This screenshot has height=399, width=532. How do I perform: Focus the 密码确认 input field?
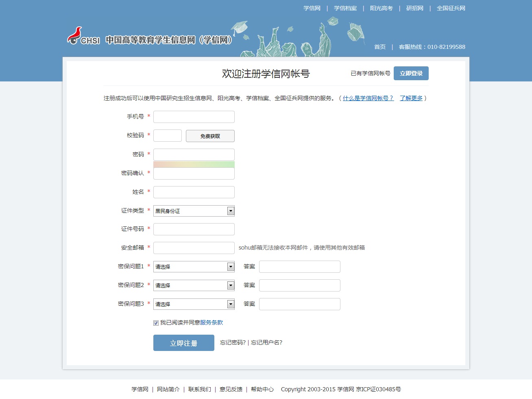coord(194,173)
